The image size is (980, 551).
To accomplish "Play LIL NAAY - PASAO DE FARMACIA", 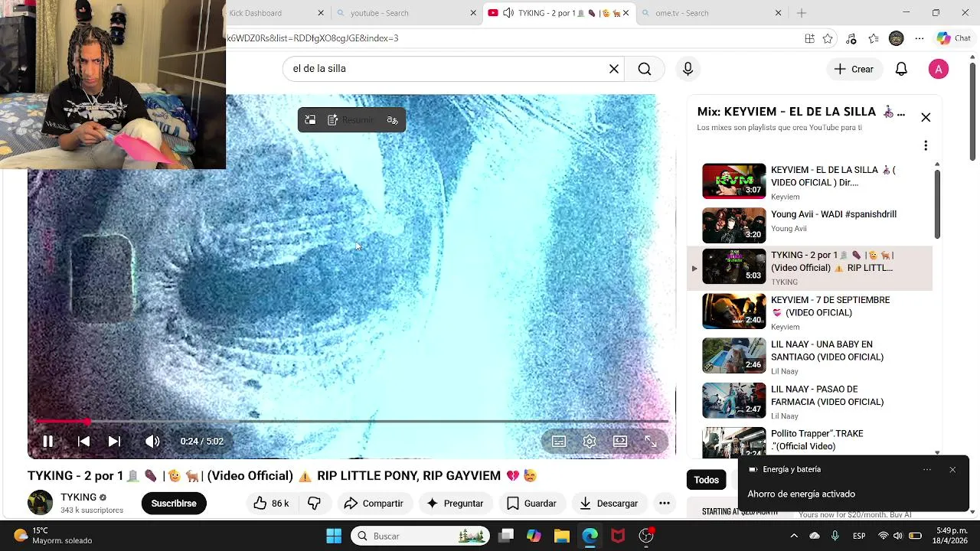I will pos(810,401).
